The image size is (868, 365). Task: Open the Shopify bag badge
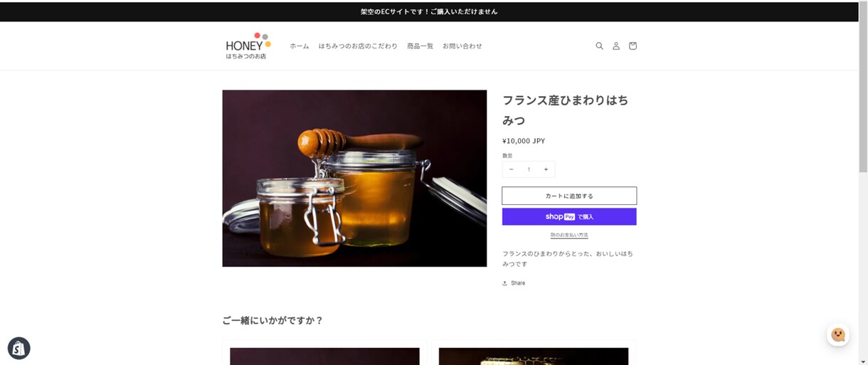pyautogui.click(x=18, y=348)
